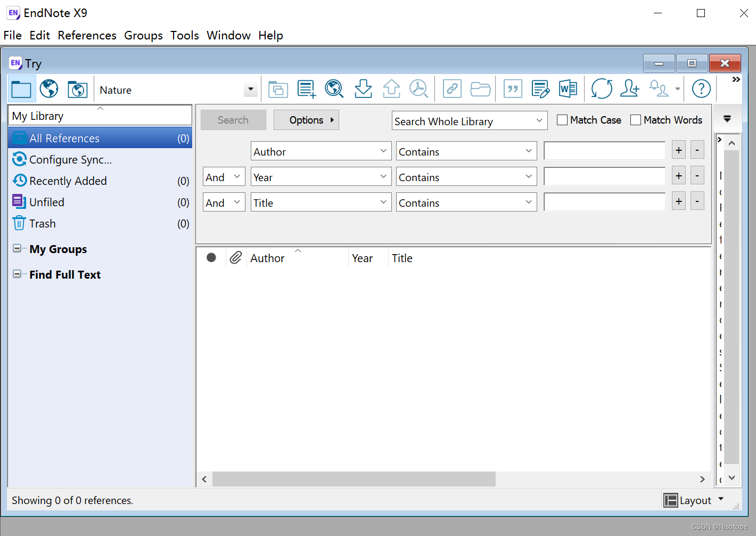This screenshot has width=756, height=536.
Task: Open Contains dropdown in Year row
Action: click(466, 177)
